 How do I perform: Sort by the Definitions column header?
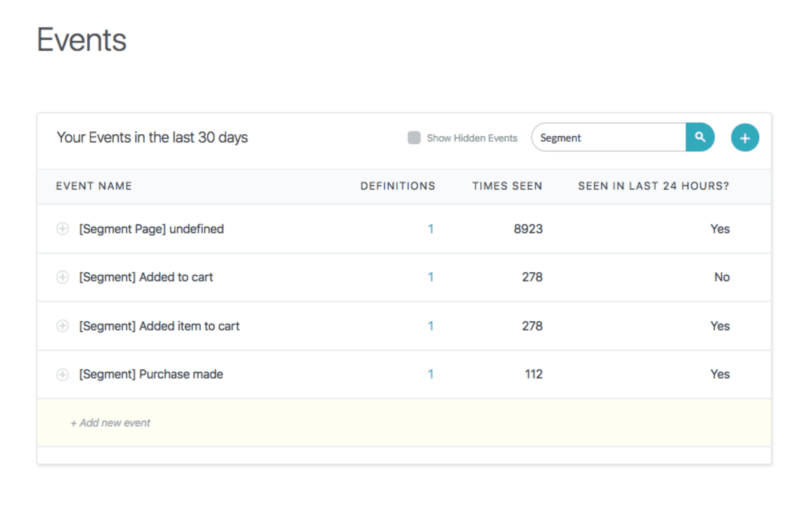click(x=397, y=186)
